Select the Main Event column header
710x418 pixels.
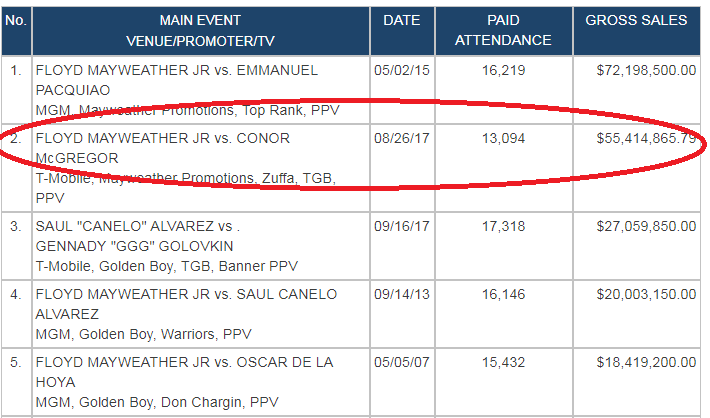point(200,29)
